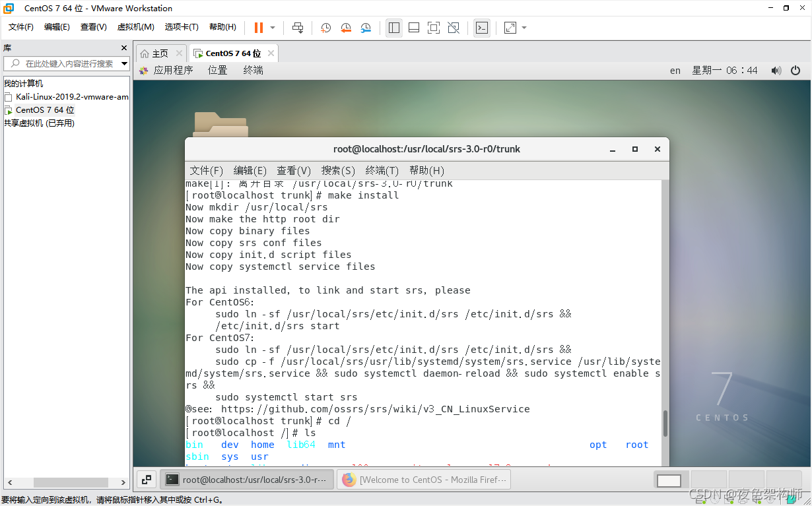Viewport: 812px width, 506px height.
Task: Close the CentOS 7 64 位 tab
Action: point(271,53)
